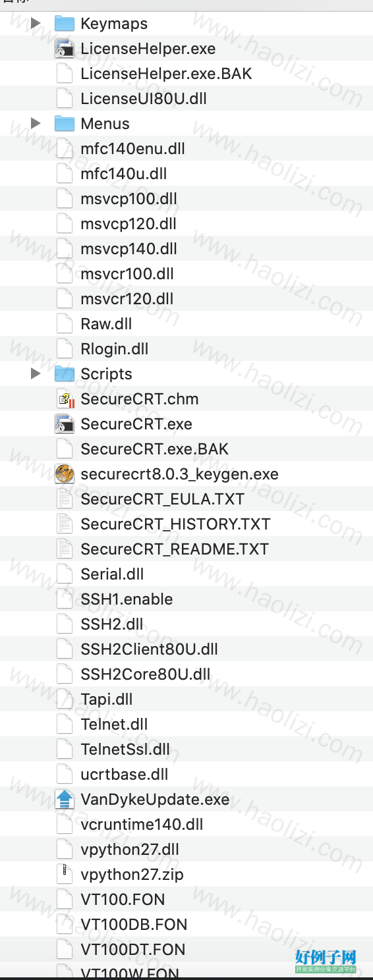Select the LicenseHelper.exe application icon

64,49
